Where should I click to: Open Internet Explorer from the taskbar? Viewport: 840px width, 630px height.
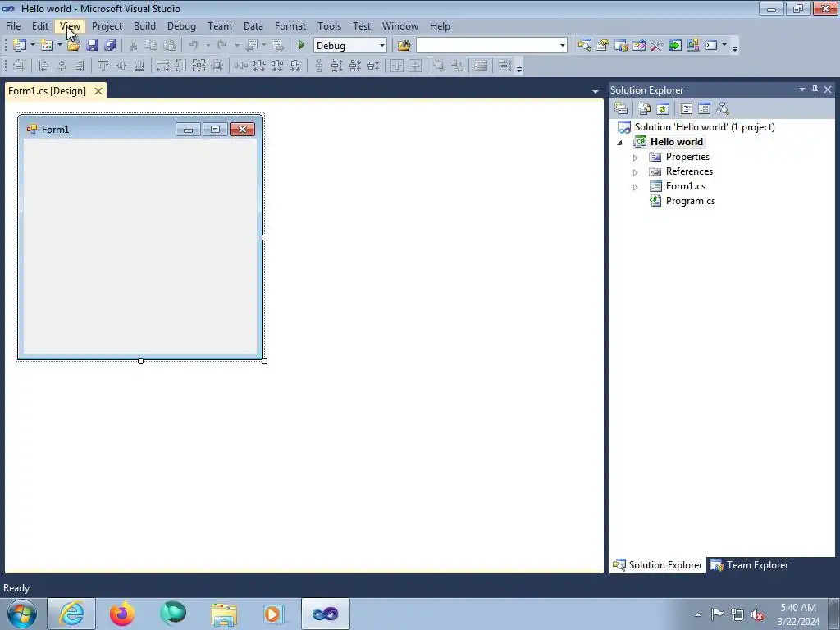(71, 614)
